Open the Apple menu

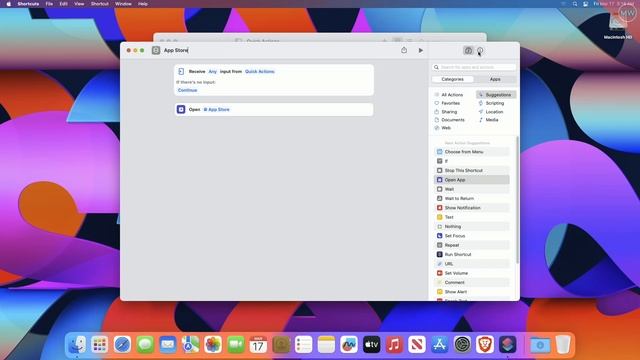point(9,4)
